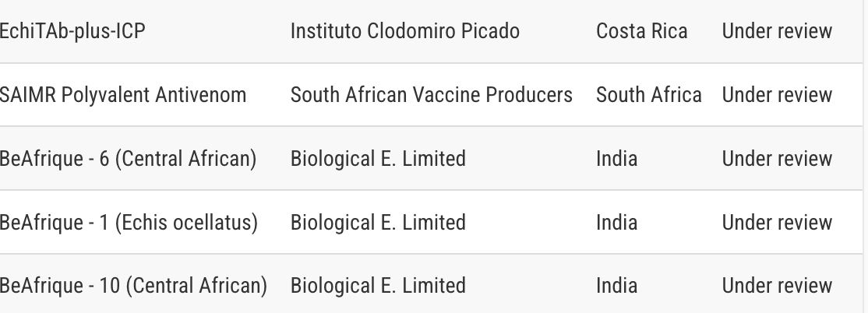Click Under review status for SAIMR Polyvalent
Viewport: 868px width, 313px height.
(x=777, y=94)
